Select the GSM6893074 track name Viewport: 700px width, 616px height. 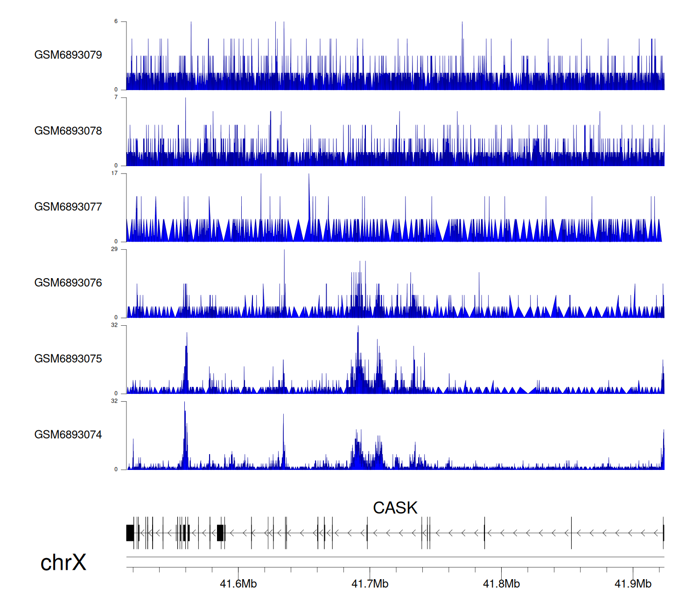pos(68,435)
